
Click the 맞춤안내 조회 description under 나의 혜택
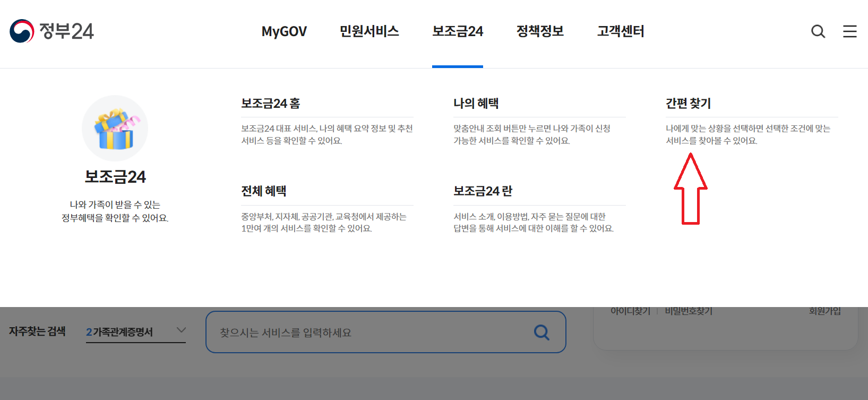coord(532,134)
